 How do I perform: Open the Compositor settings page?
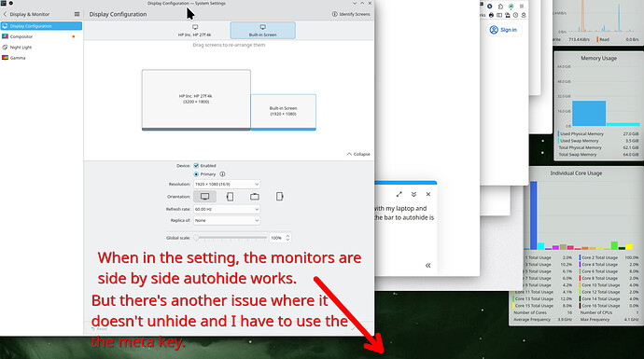[x=41, y=36]
